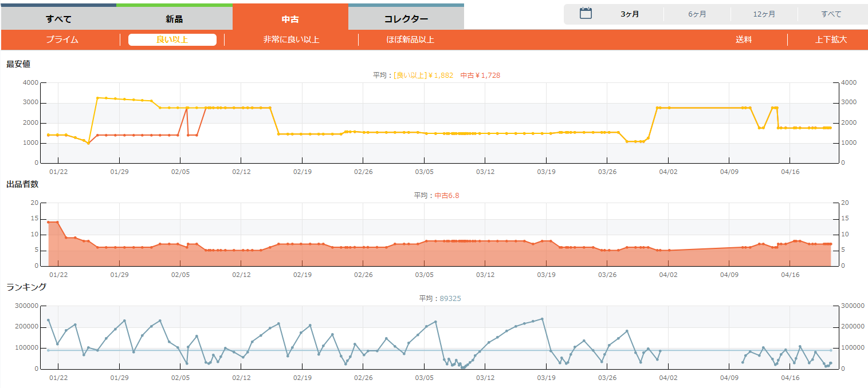Click the calendar icon beside period selector

click(586, 14)
